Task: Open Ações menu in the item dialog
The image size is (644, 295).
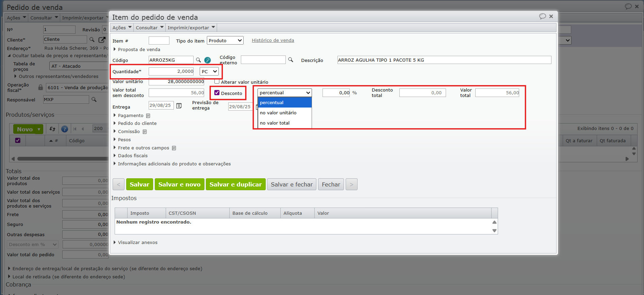Action: [x=122, y=28]
